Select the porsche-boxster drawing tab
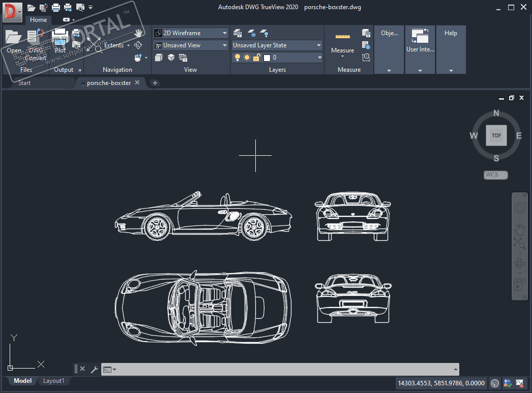Image resolution: width=532 pixels, height=393 pixels. pyautogui.click(x=108, y=83)
